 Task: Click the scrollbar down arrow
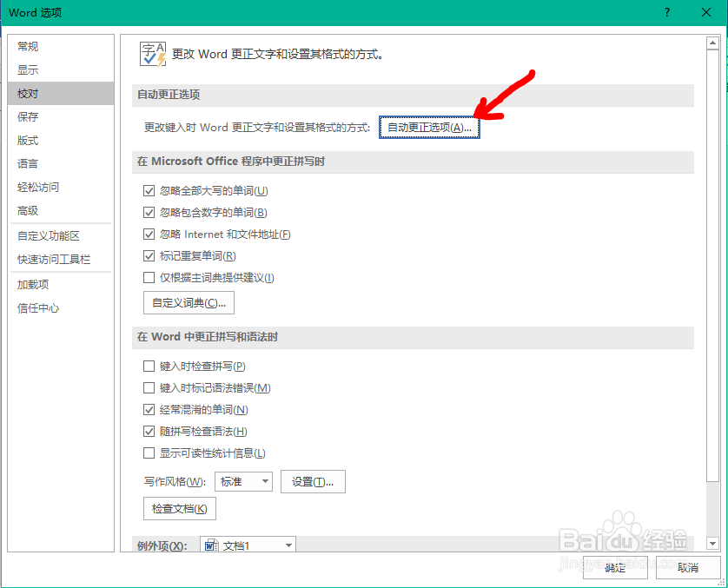(712, 543)
